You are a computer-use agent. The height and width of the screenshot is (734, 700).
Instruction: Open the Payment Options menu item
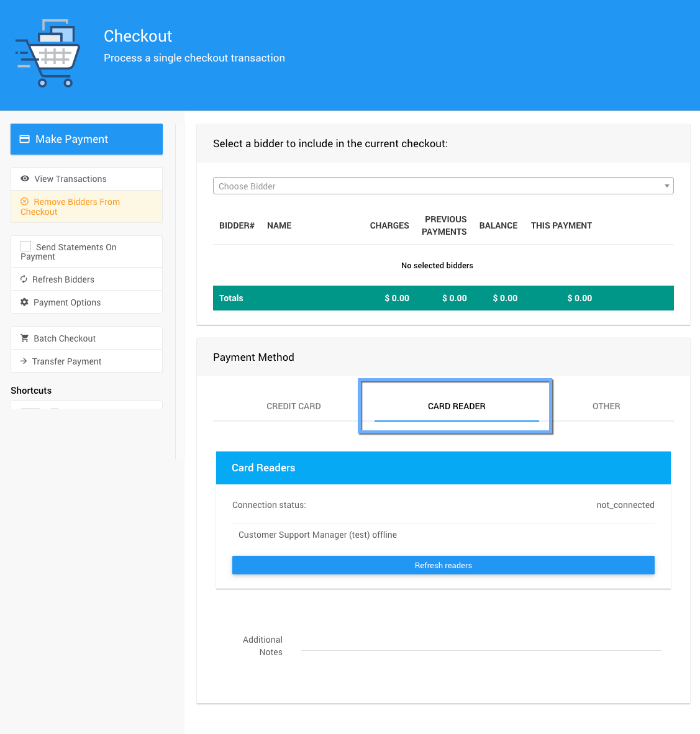coord(67,302)
